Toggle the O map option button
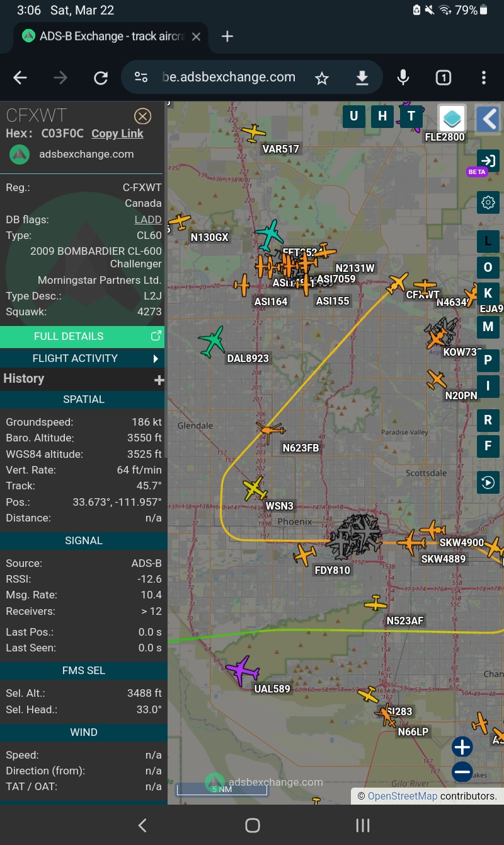Viewport: 504px width, 845px height. 488,267
